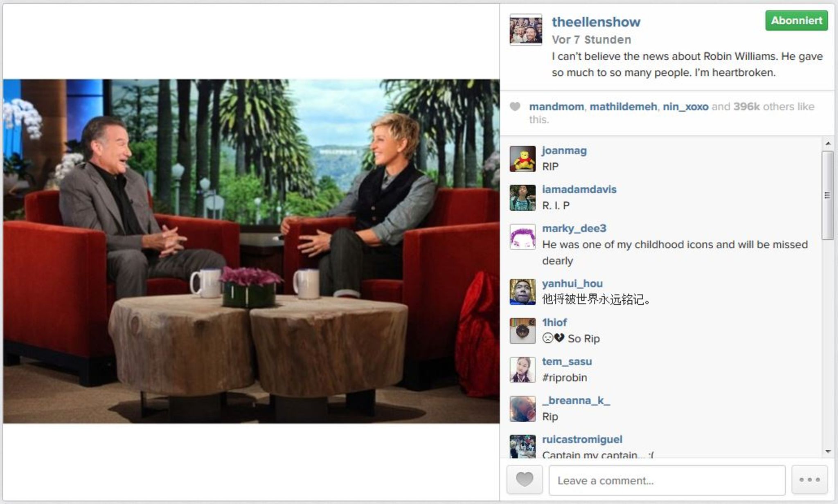
Task: Open nin_xoxo profile link
Action: pos(685,107)
